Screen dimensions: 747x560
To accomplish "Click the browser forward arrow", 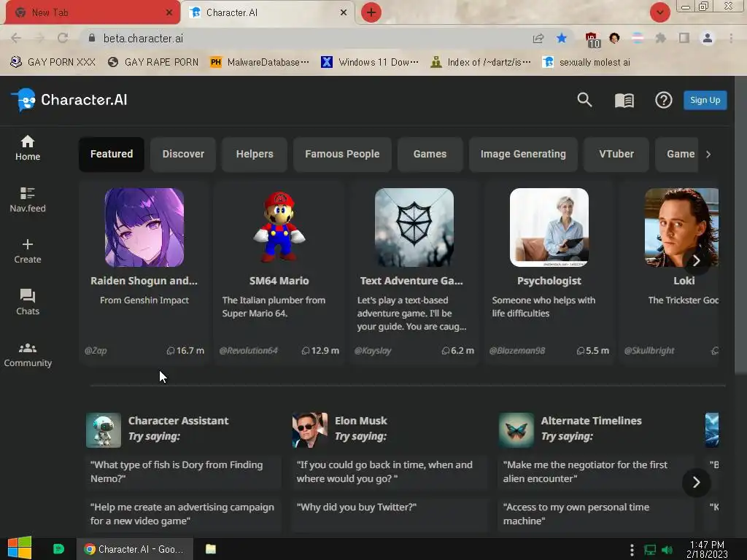I will tap(39, 38).
